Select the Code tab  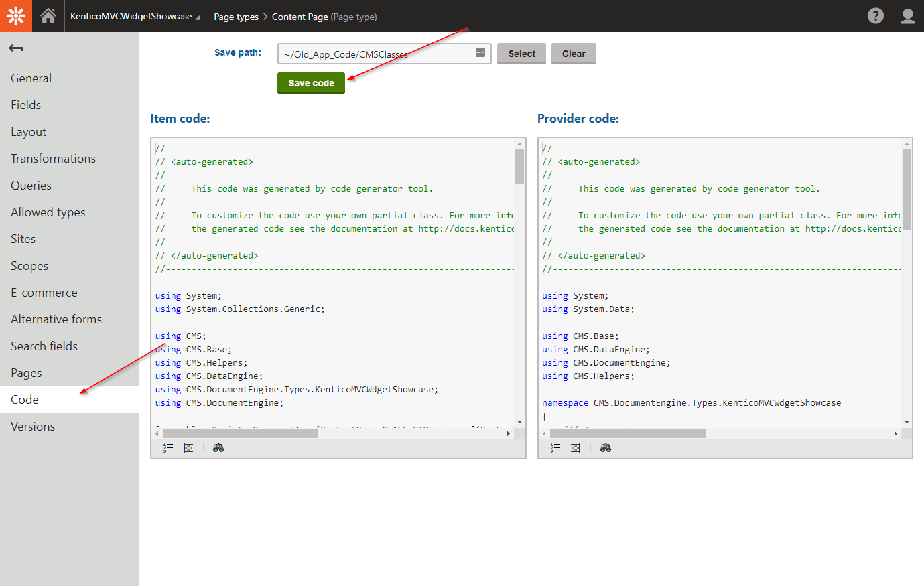click(70, 400)
